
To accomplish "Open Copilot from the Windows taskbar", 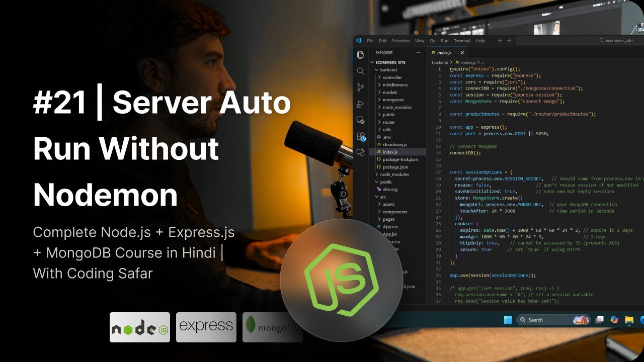I will pos(614,320).
